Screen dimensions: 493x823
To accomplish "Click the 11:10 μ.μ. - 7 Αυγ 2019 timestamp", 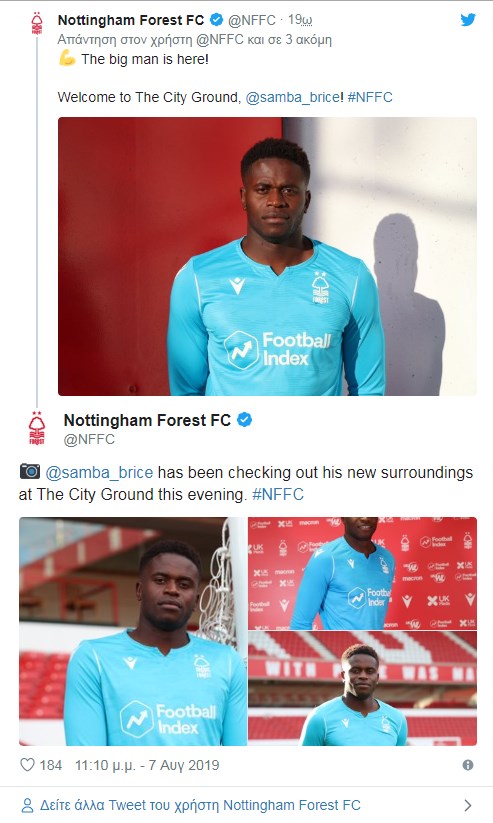I will tap(147, 765).
